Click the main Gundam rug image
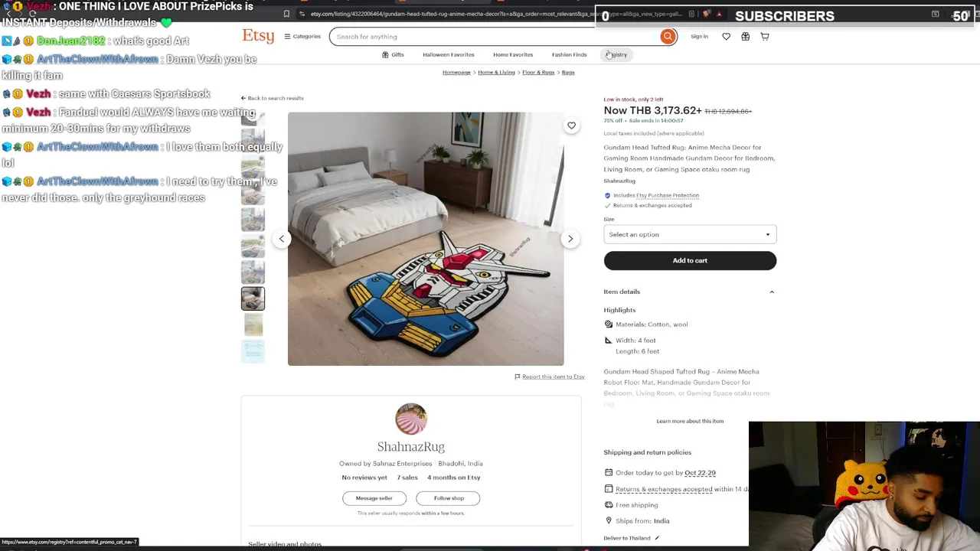 tap(426, 239)
